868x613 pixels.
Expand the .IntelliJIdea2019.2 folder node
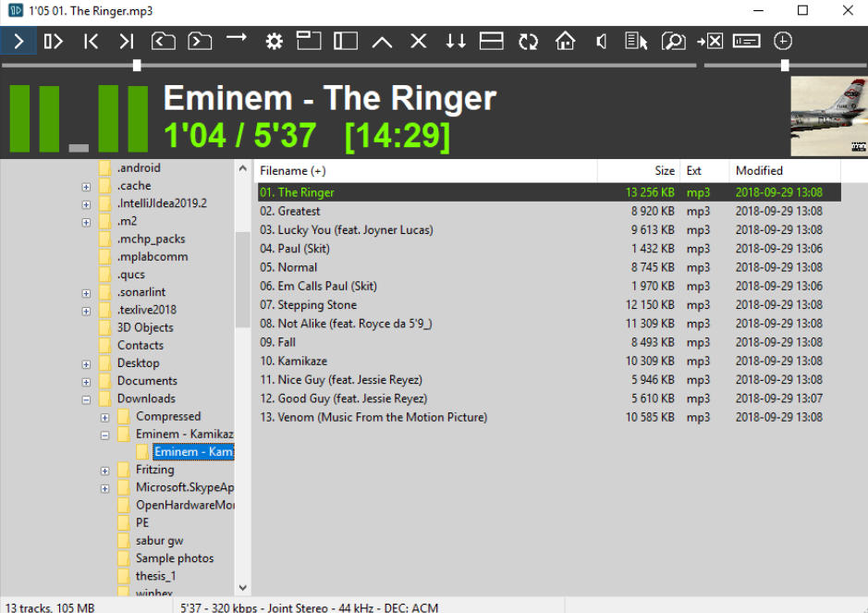tap(86, 205)
